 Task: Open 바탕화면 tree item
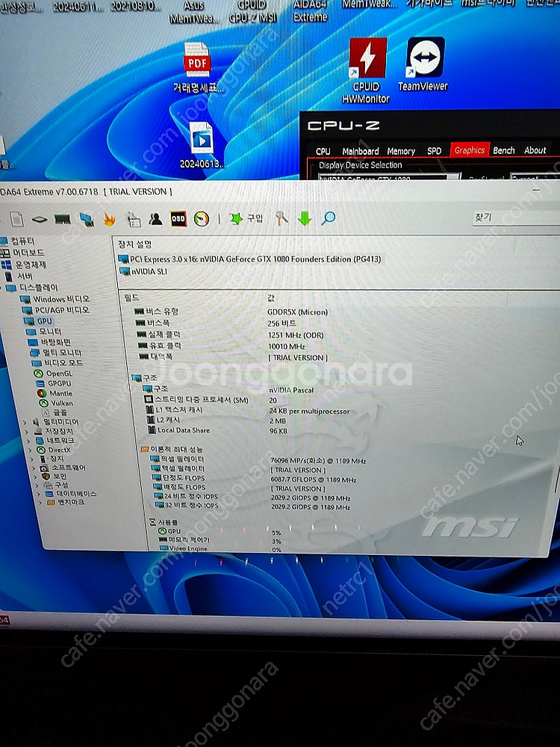pos(50,342)
